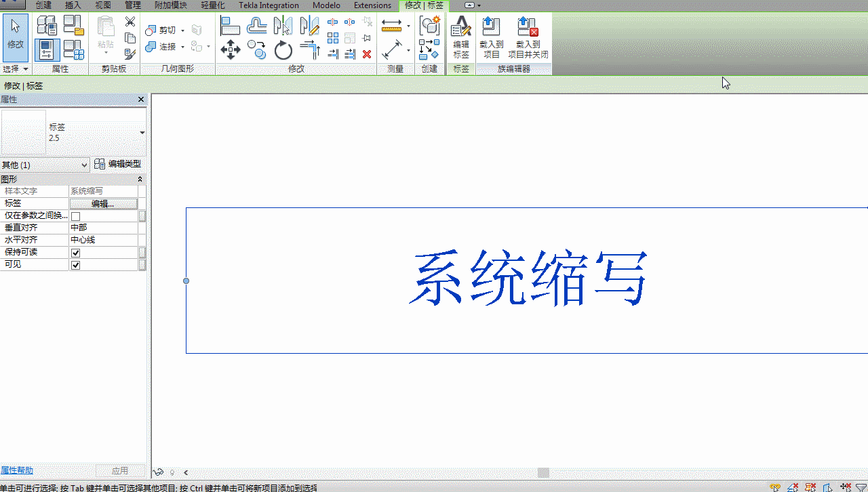Expand the 剪切 geometry dropdown arrow
Image resolution: width=868 pixels, height=492 pixels.
[183, 30]
